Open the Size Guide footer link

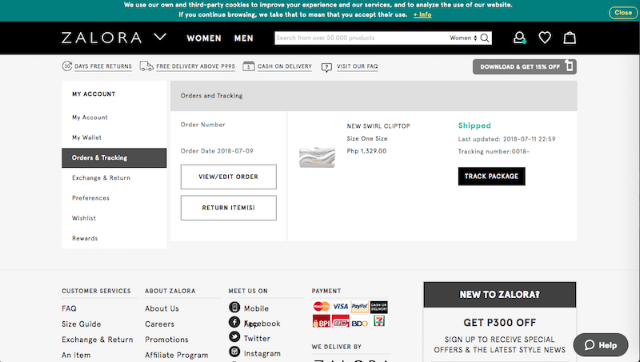click(x=81, y=324)
